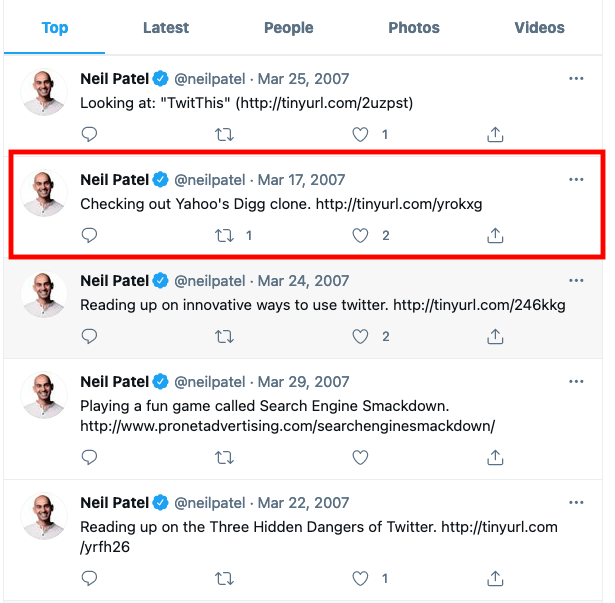Viewport: 615px width, 603px height.
Task: Click Neil Patel's avatar on Mar 24 tweet
Action: point(44,294)
